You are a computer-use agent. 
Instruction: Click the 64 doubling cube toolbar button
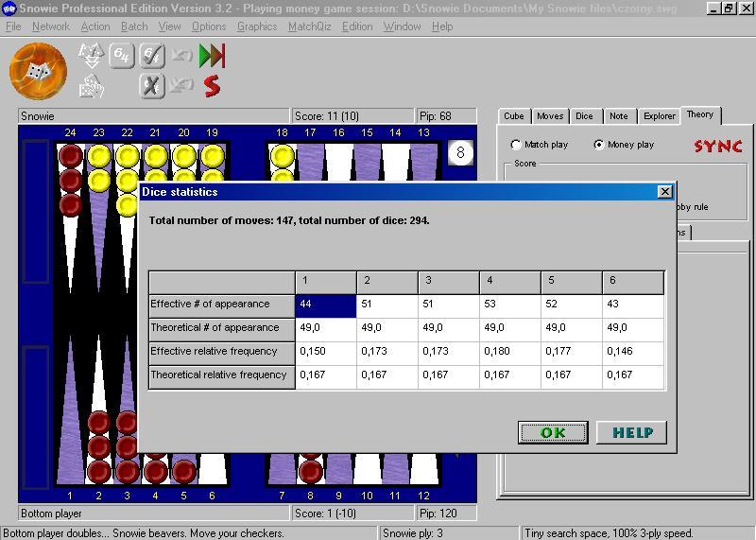pyautogui.click(x=121, y=55)
